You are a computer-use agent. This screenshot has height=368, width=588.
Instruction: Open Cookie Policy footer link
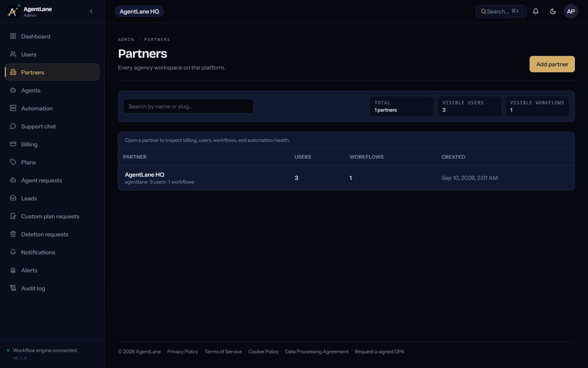pyautogui.click(x=263, y=352)
